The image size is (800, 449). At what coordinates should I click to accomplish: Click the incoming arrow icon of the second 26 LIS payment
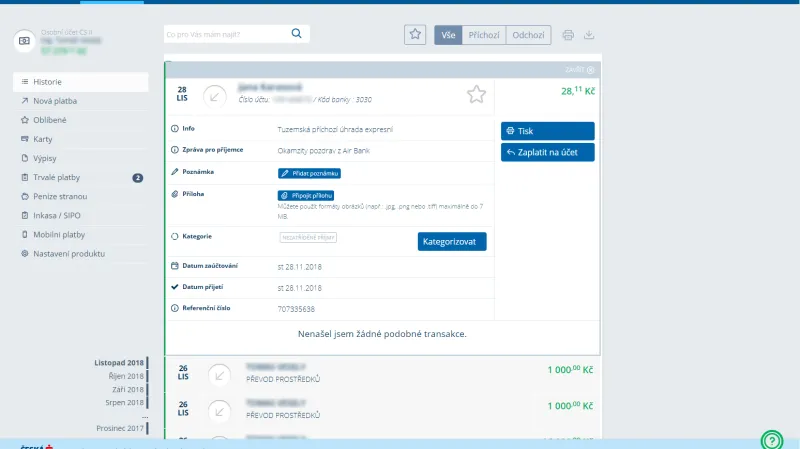click(x=219, y=411)
